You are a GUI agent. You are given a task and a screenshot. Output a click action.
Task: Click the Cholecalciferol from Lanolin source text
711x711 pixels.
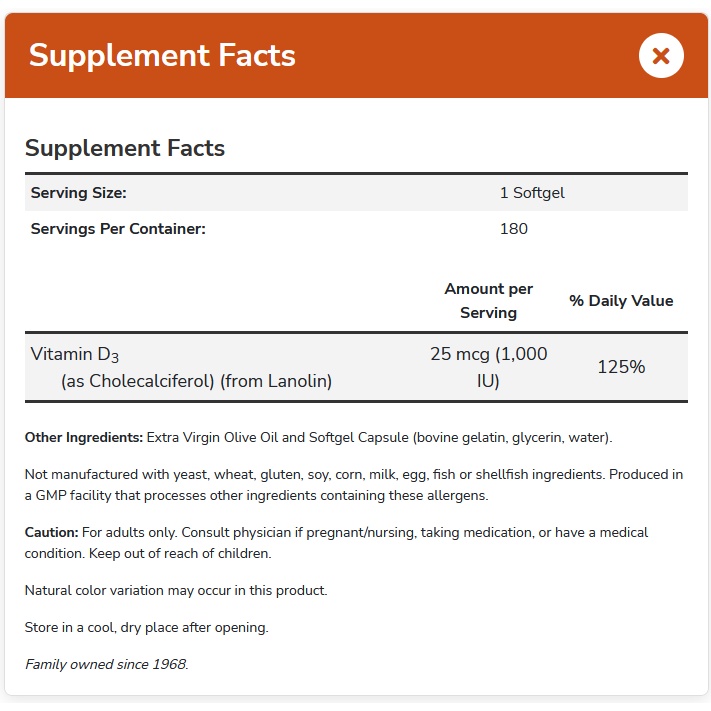[196, 381]
